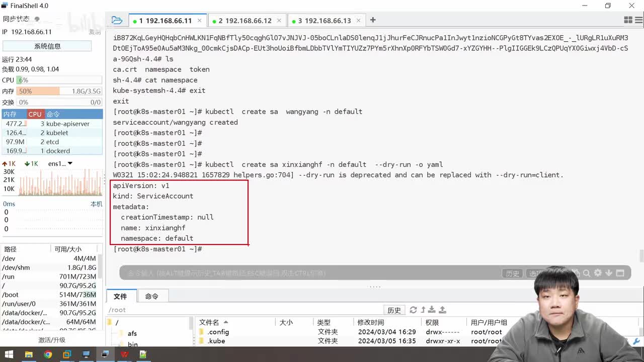Go up to parent directory
The height and width of the screenshot is (362, 644).
(423, 310)
